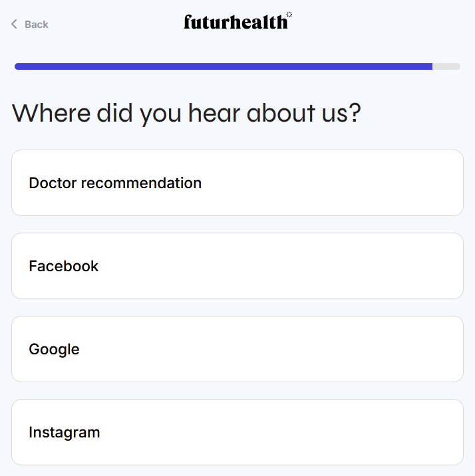Screen dimensions: 475x476
Task: Pick the Instagram answer card
Action: click(x=237, y=432)
